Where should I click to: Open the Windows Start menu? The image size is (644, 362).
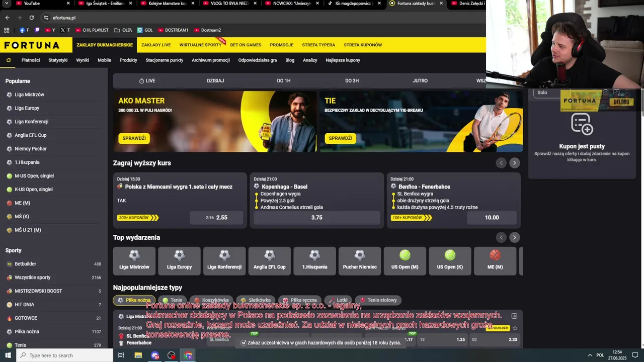pyautogui.click(x=8, y=355)
